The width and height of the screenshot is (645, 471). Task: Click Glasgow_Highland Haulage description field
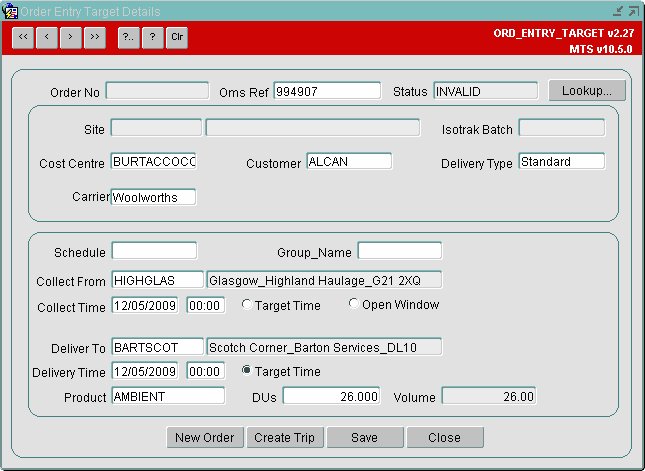[325, 280]
